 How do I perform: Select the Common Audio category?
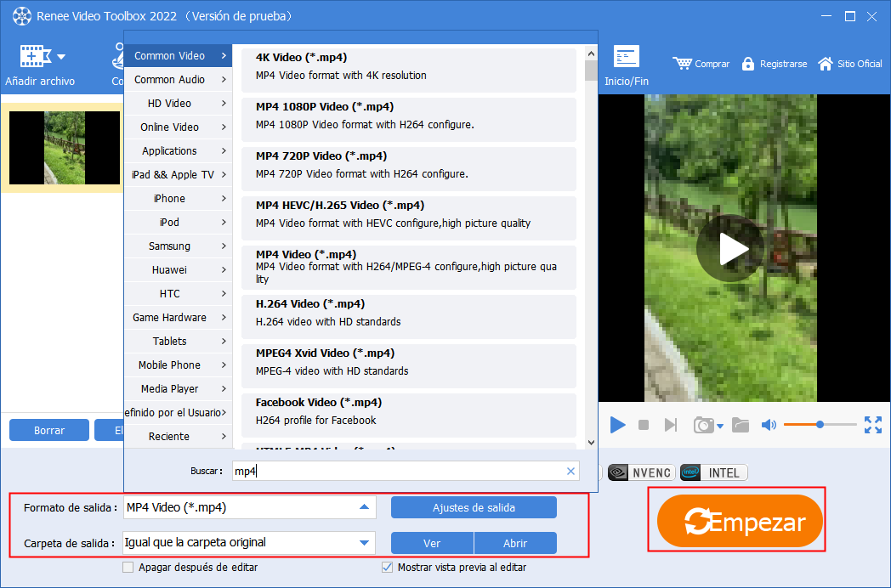(x=178, y=80)
